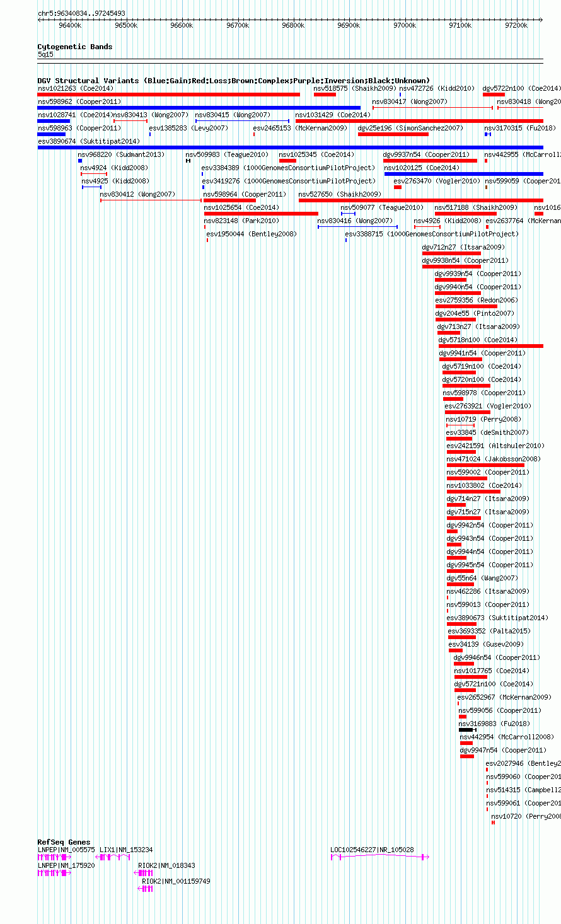This screenshot has height=924, width=561.
Task: Open the nsv1031429 (Coe2014) loss variant
Action: coord(419,121)
